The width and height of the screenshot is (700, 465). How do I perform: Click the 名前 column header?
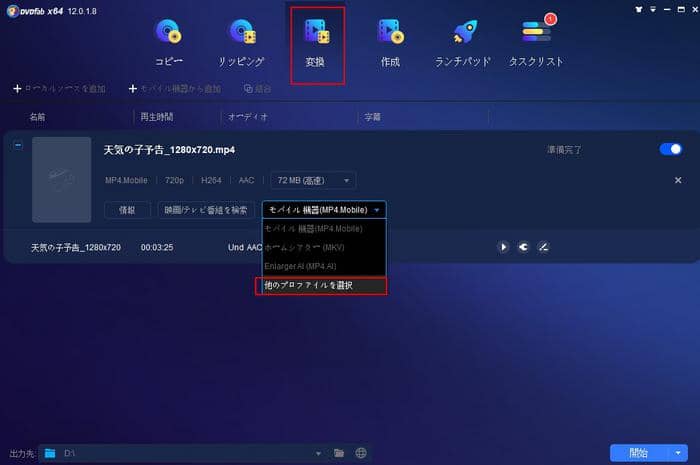tap(38, 117)
